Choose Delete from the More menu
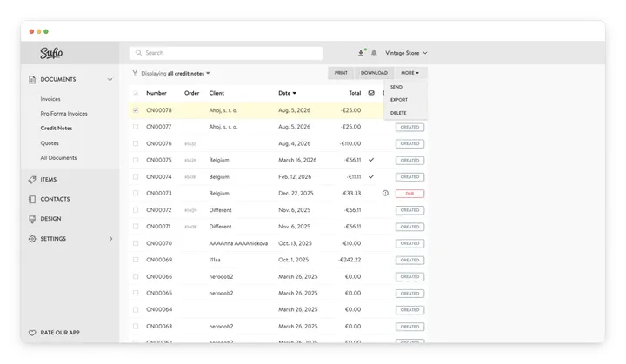 click(398, 113)
